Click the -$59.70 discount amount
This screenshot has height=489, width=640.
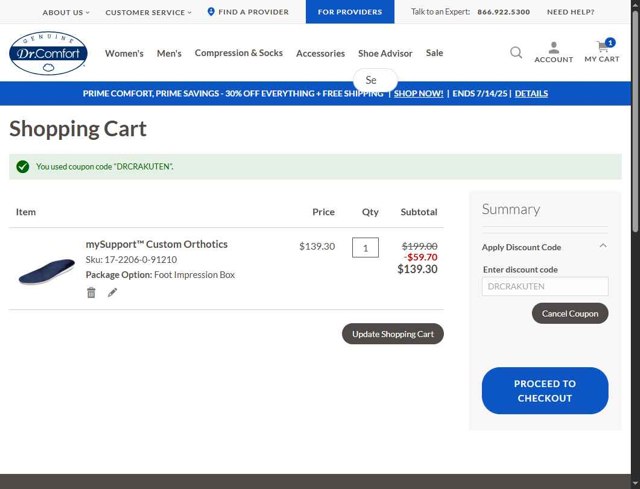pyautogui.click(x=420, y=257)
